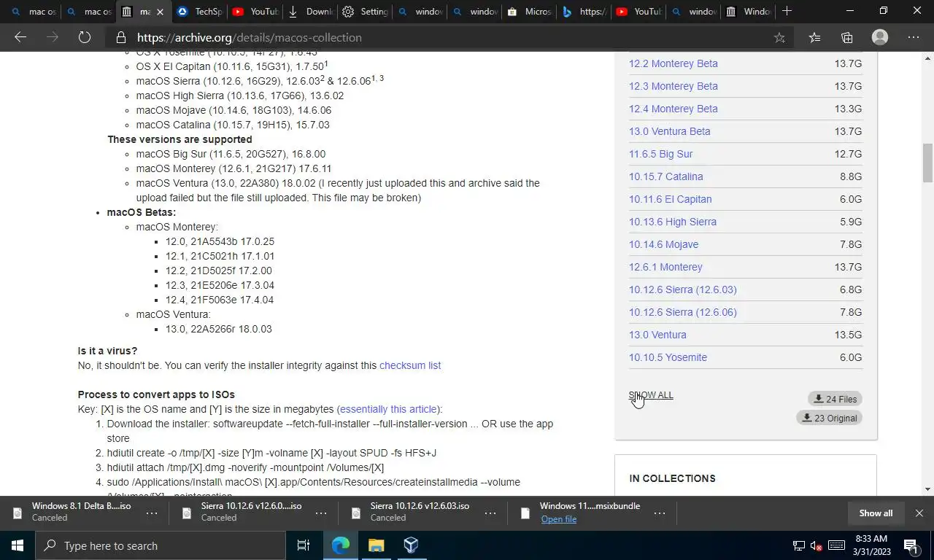Click the scrollbar down arrow
This screenshot has height=560, width=934.
927,489
